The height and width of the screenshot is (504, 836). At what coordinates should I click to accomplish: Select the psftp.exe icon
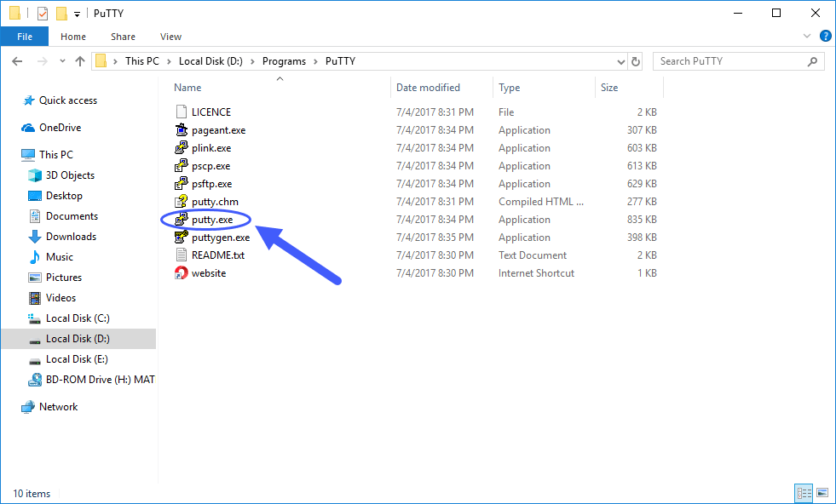(x=182, y=183)
